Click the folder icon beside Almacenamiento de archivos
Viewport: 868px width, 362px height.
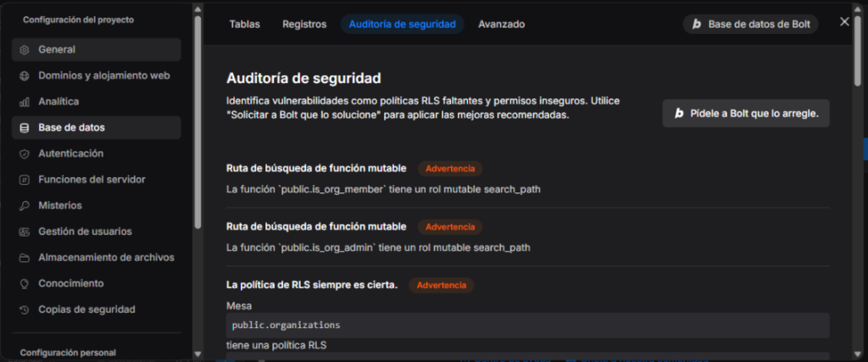[x=24, y=258]
